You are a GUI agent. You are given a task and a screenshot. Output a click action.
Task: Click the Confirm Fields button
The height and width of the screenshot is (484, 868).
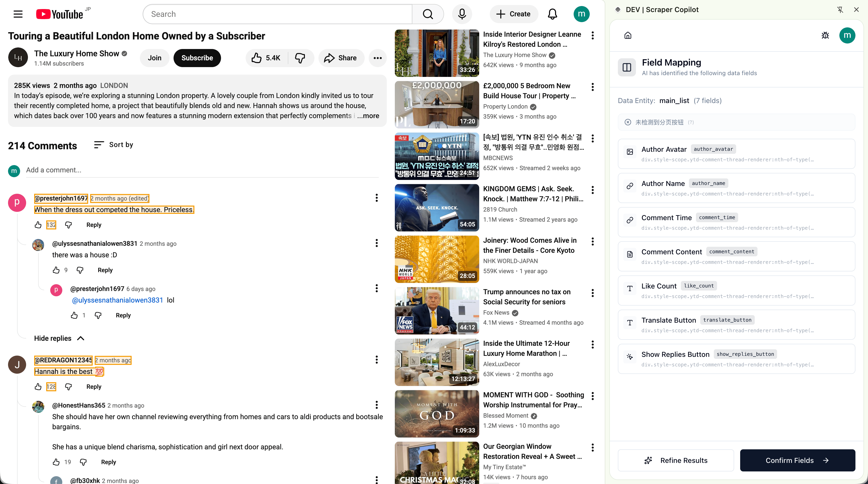click(798, 460)
